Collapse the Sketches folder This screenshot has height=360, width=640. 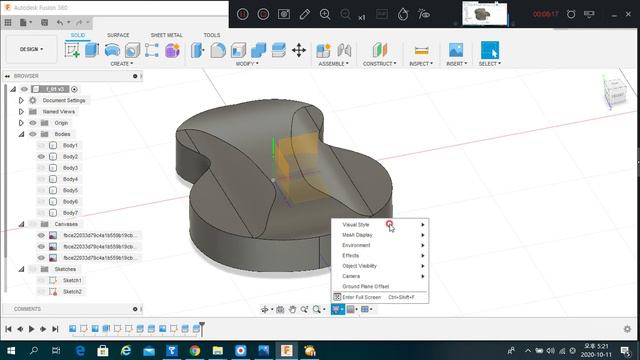(x=21, y=269)
